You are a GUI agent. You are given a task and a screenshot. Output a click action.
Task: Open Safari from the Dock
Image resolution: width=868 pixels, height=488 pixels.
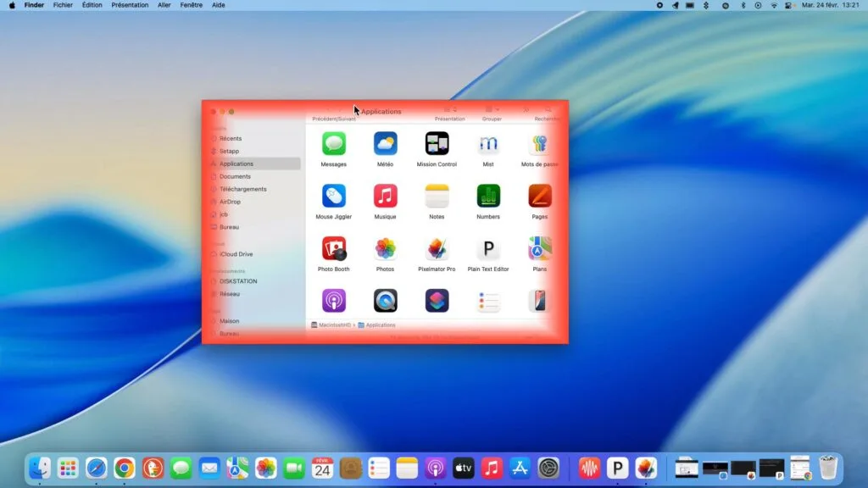[x=97, y=469]
